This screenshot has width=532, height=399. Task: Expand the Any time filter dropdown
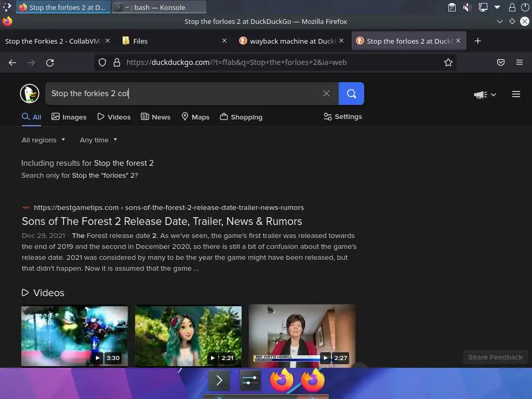click(98, 140)
